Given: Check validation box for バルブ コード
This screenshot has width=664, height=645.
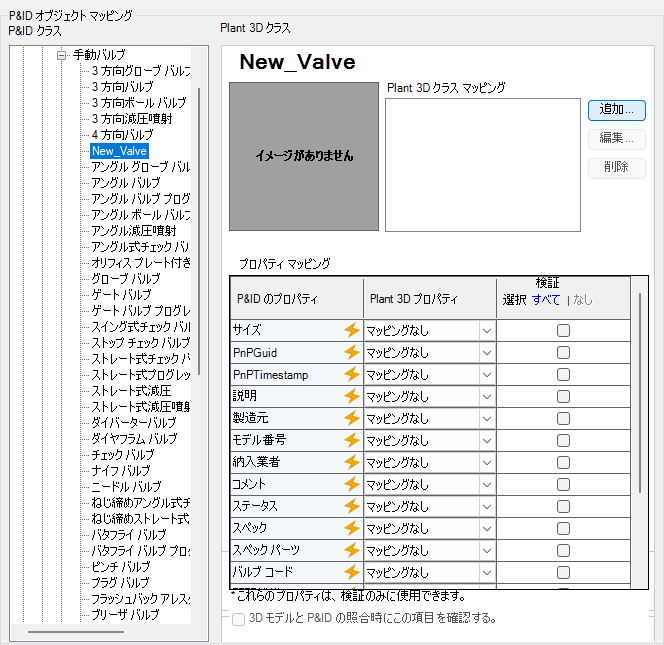Looking at the screenshot, I should click(563, 573).
